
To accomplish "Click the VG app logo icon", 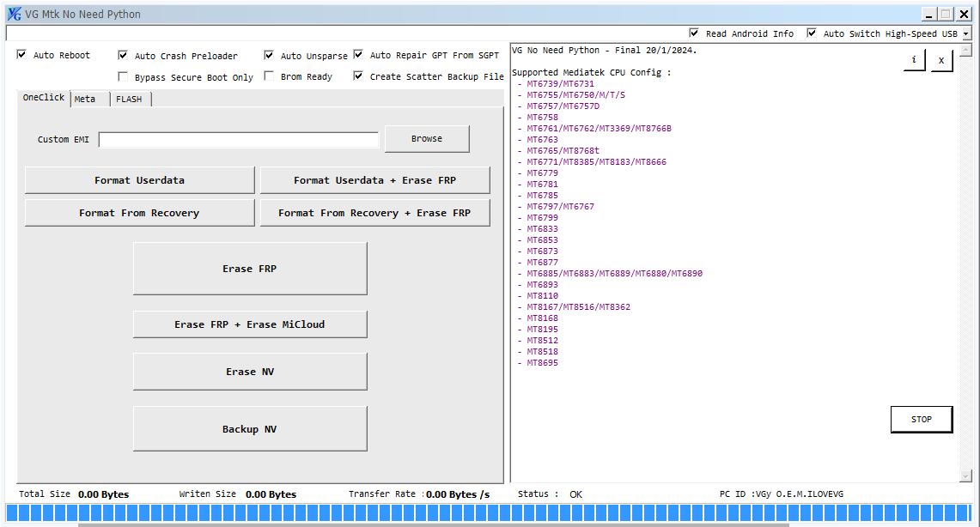I will click(14, 14).
